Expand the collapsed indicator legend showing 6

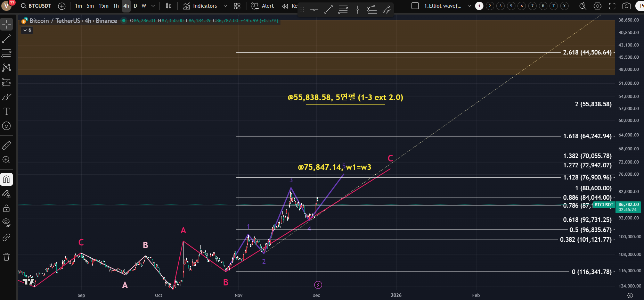click(x=27, y=30)
